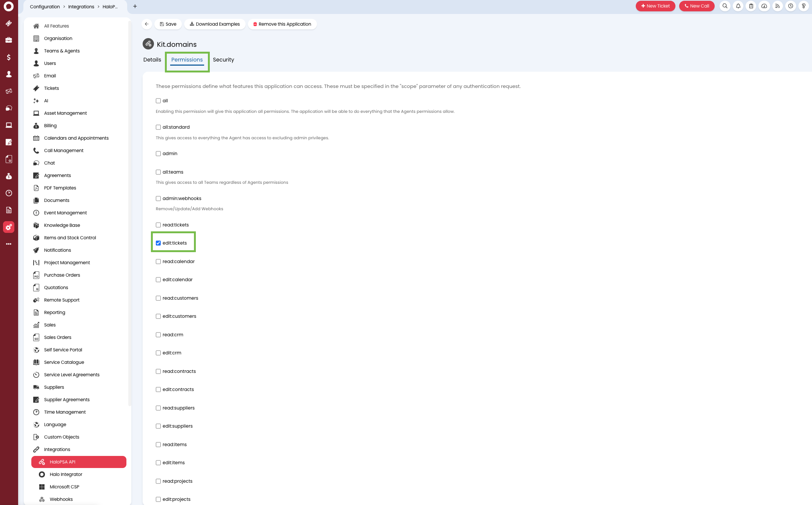Switch to the Details tab
The image size is (812, 505).
[152, 60]
